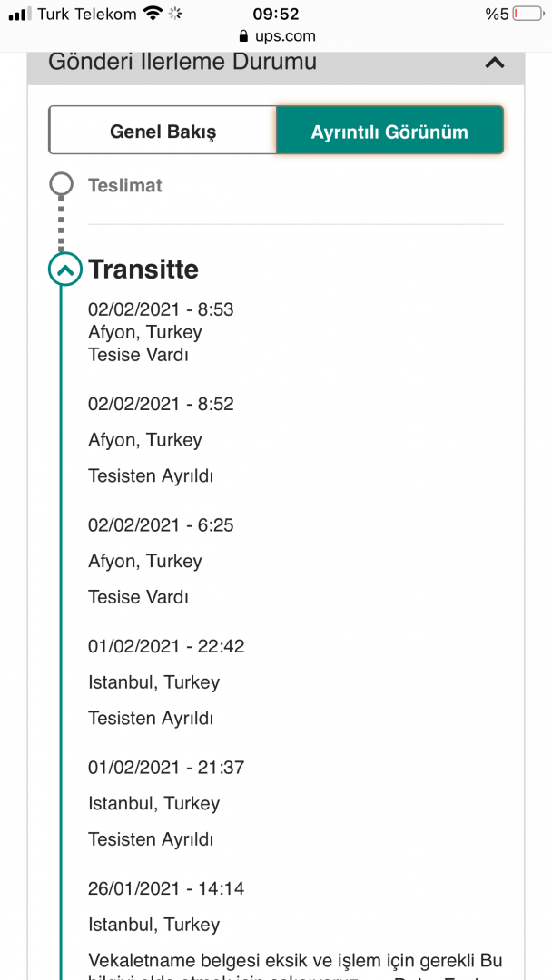The image size is (552, 980).
Task: Tap the cellular signal bars icon
Action: point(19,15)
